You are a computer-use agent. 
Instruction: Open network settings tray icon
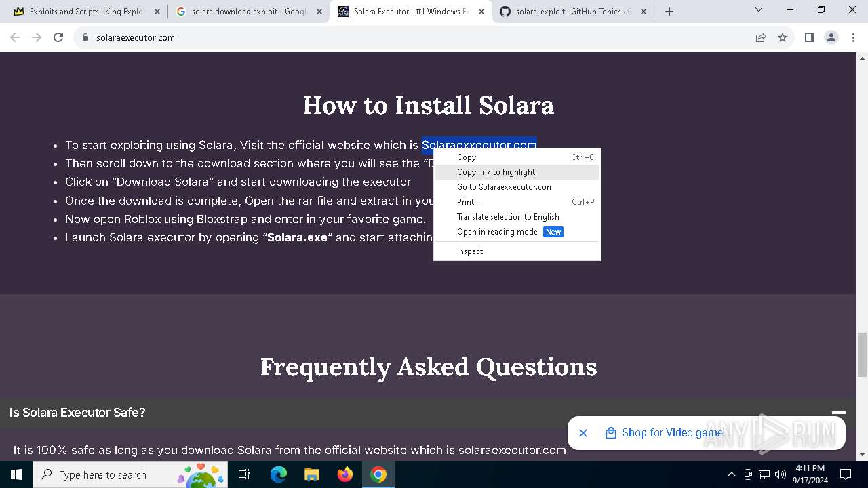tap(764, 474)
